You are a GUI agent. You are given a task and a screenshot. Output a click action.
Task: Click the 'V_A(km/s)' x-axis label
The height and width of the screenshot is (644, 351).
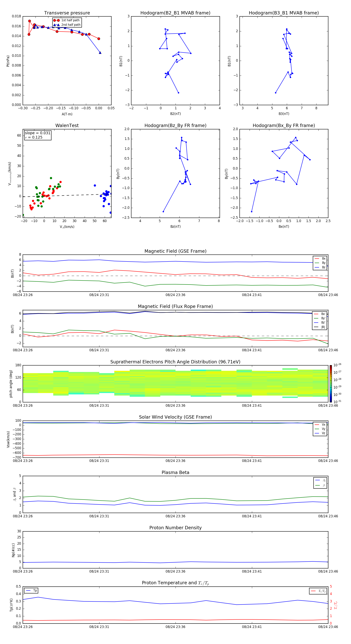pyautogui.click(x=67, y=227)
